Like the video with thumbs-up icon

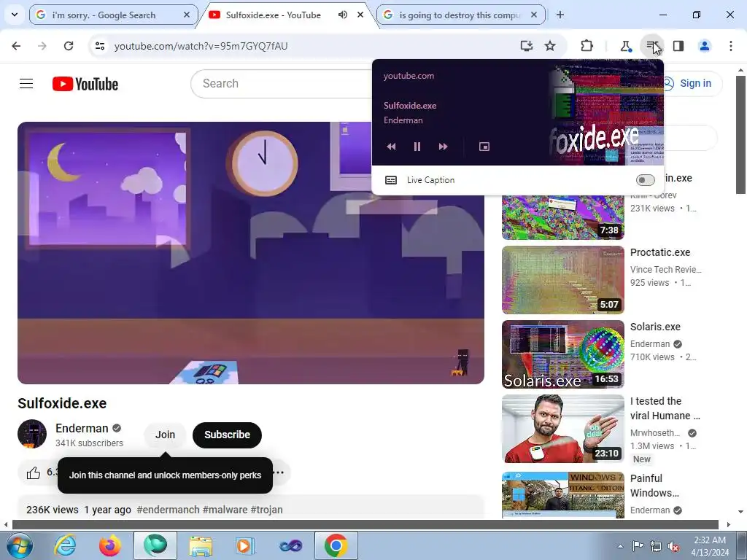[x=34, y=472]
